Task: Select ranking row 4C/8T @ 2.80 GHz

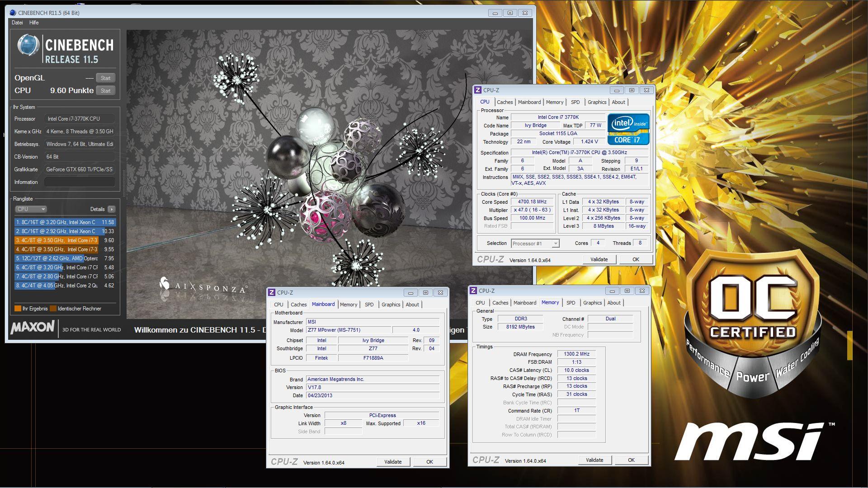Action: tap(65, 277)
